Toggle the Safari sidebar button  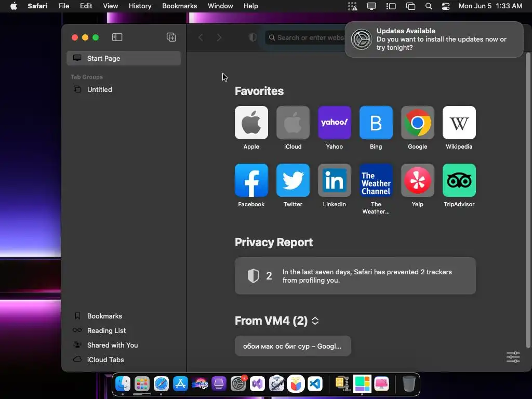(x=117, y=37)
